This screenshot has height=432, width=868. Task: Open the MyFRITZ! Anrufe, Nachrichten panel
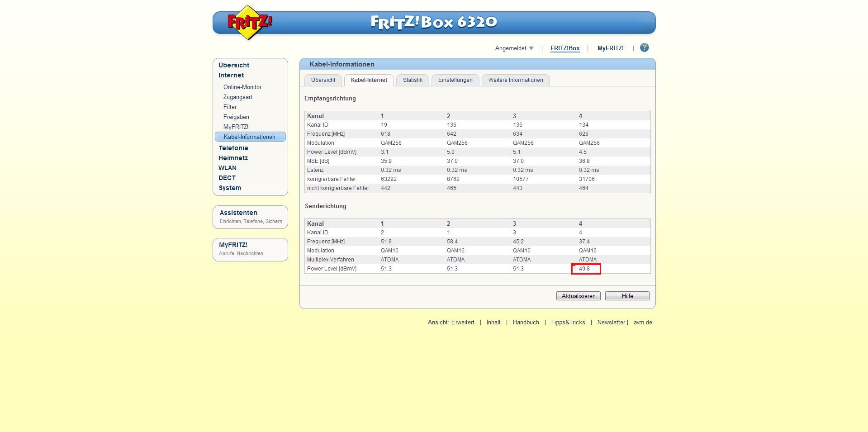coord(250,250)
